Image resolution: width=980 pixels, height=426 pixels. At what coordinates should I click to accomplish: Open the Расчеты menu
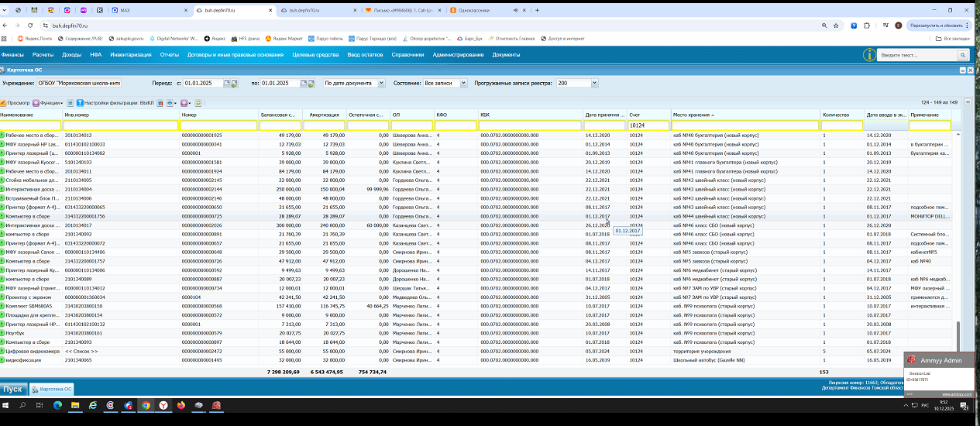[43, 55]
